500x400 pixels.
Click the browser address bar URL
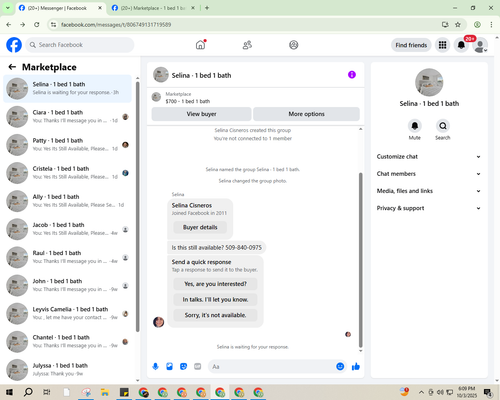116,25
